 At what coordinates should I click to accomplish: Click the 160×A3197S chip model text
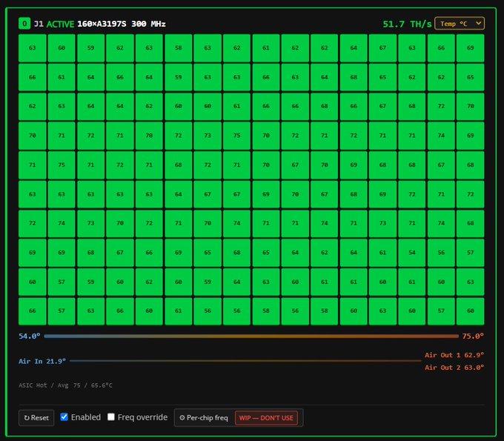(102, 24)
